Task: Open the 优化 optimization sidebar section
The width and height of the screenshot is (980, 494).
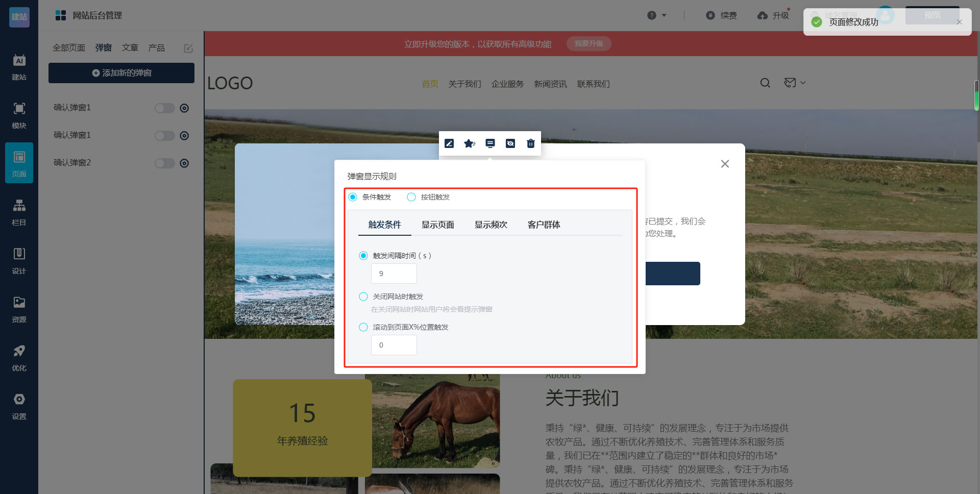Action: [x=19, y=358]
